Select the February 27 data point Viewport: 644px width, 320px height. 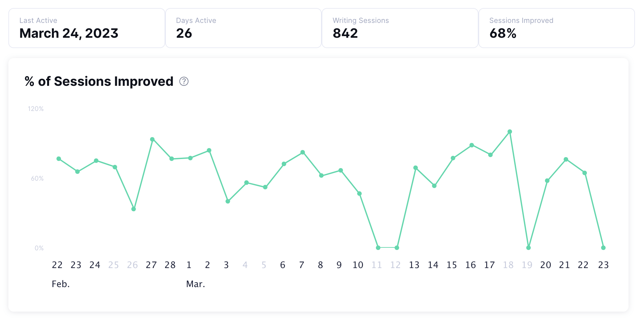point(152,140)
